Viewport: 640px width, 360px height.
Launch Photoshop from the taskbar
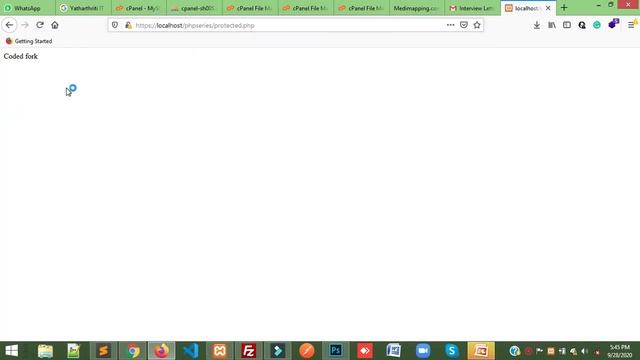click(336, 351)
